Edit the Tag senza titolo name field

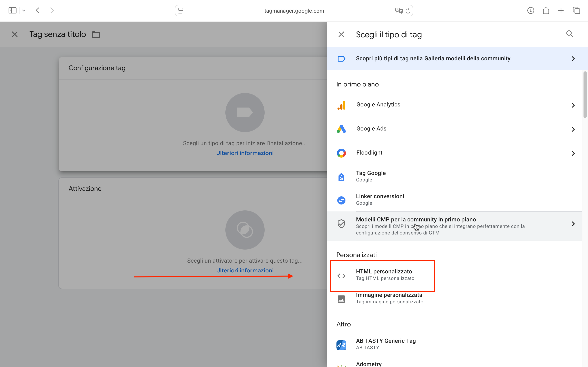[58, 34]
